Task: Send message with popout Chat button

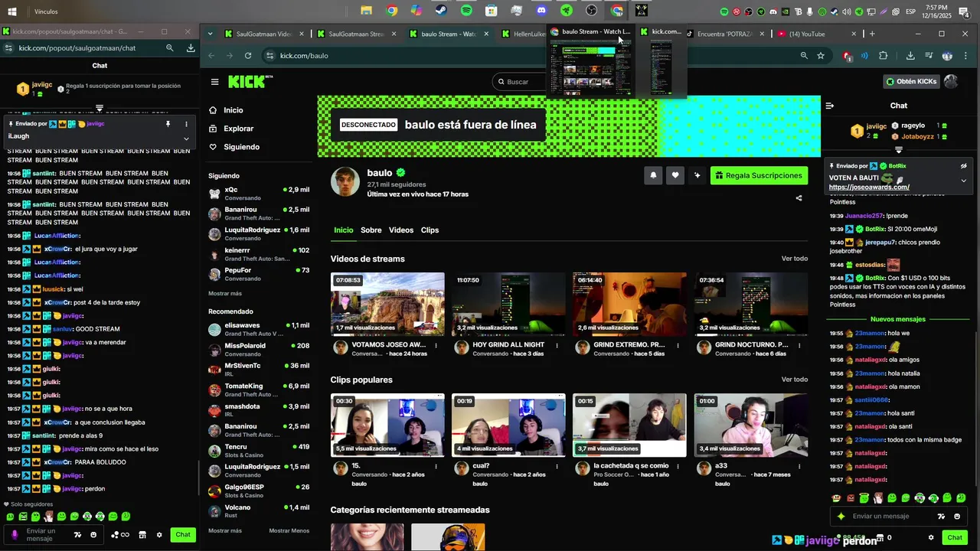Action: point(182,535)
